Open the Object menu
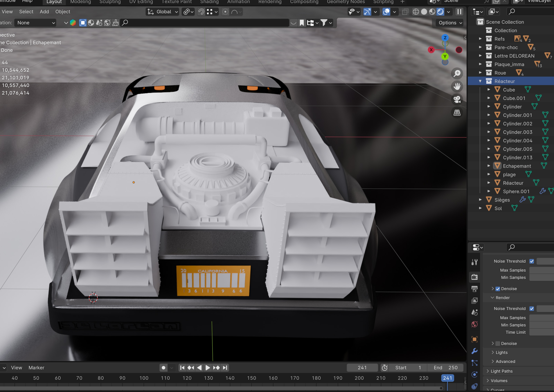 point(62,12)
